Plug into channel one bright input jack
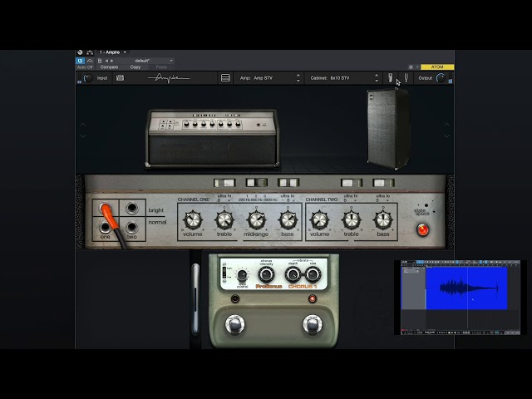 pos(106,208)
